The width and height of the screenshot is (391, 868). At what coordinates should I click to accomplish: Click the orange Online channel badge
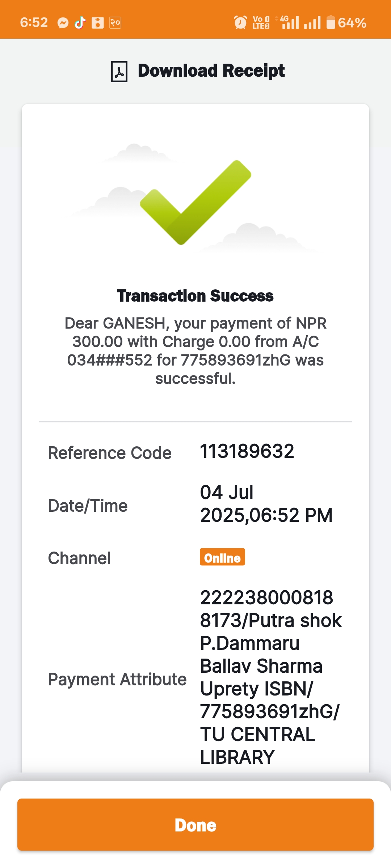pyautogui.click(x=222, y=557)
